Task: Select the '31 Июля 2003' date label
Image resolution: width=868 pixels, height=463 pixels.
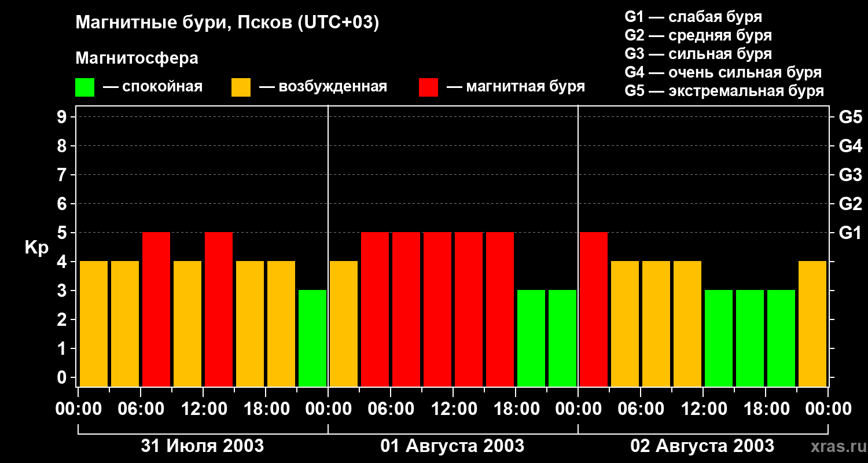Action: (x=203, y=446)
